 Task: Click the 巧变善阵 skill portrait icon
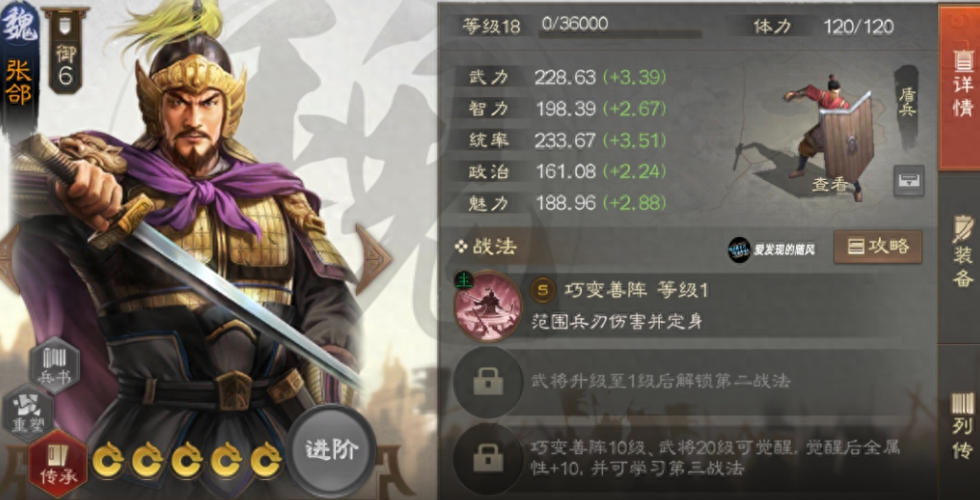489,307
